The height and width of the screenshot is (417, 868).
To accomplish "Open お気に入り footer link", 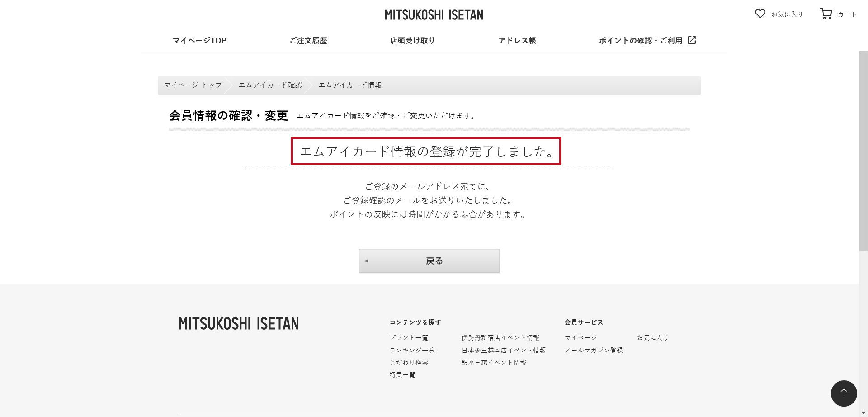I will click(652, 338).
